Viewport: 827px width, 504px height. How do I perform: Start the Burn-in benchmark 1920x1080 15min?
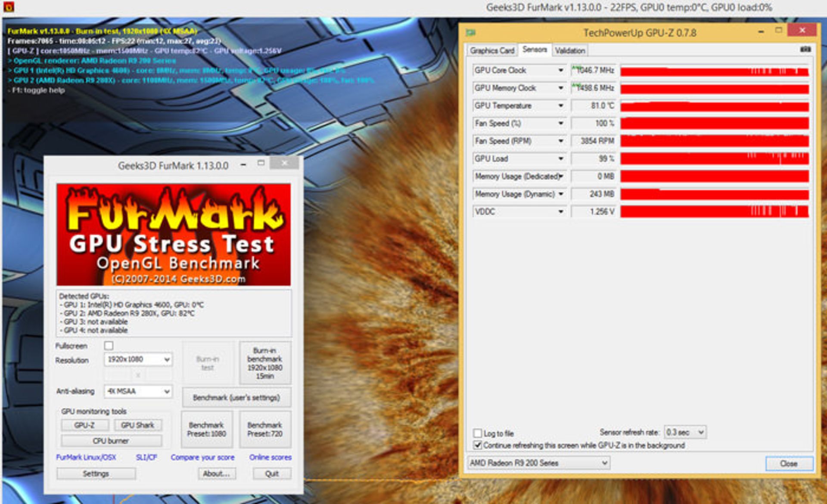[266, 363]
